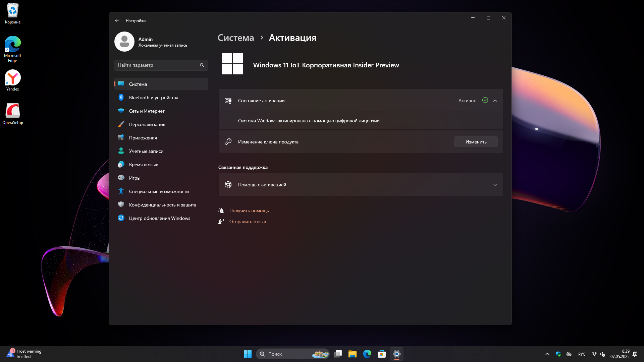Open Microsoft Store from taskbar
644x362 pixels.
(x=382, y=354)
